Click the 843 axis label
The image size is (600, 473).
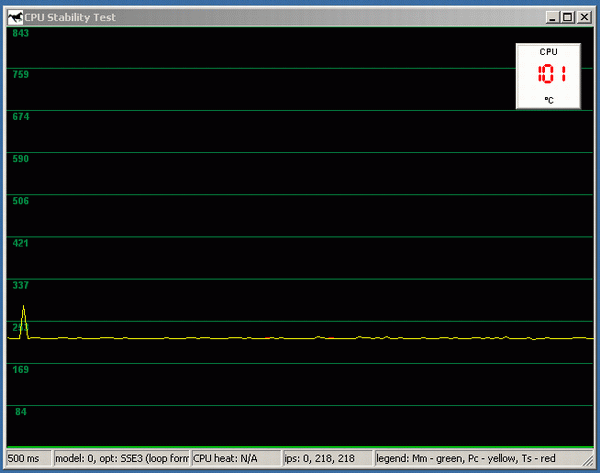(x=20, y=33)
